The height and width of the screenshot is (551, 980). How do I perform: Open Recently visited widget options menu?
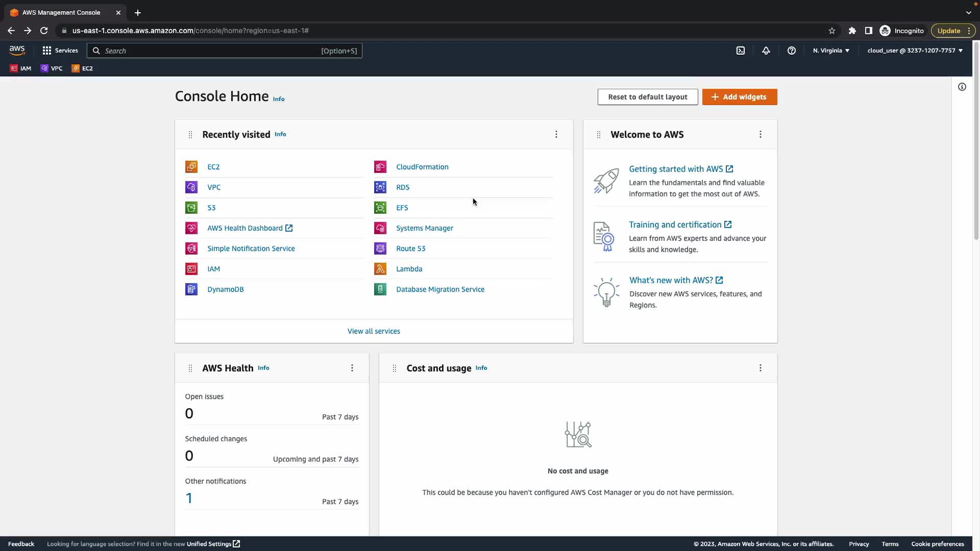[556, 134]
